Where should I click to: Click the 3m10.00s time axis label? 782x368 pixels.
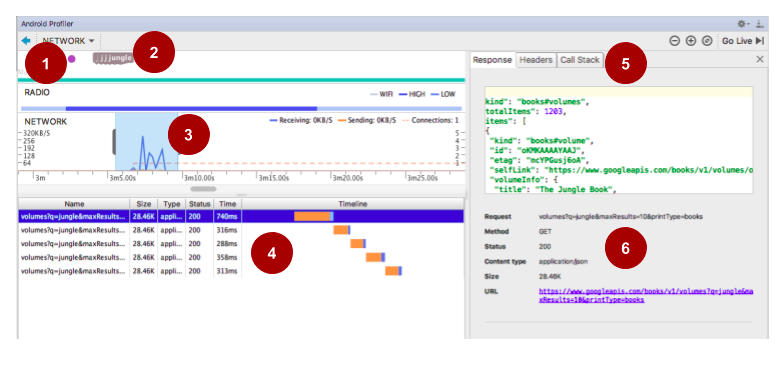click(x=199, y=178)
